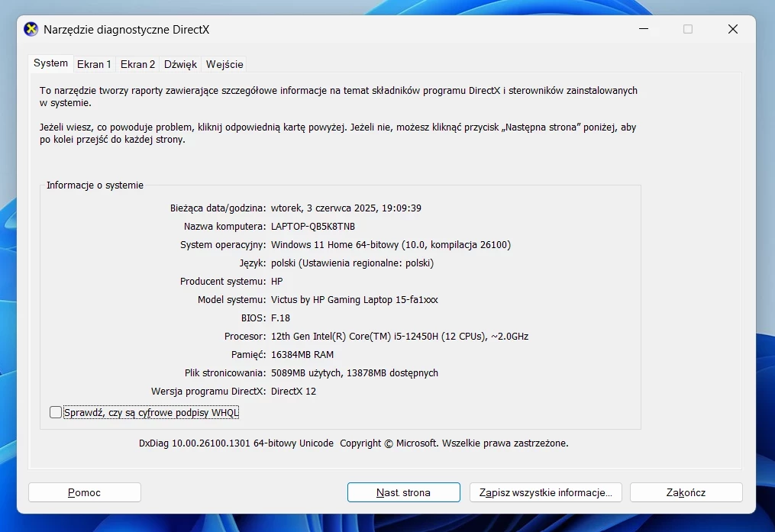Minimize the DirectX diagnostic window
This screenshot has width=775, height=532.
coord(644,29)
